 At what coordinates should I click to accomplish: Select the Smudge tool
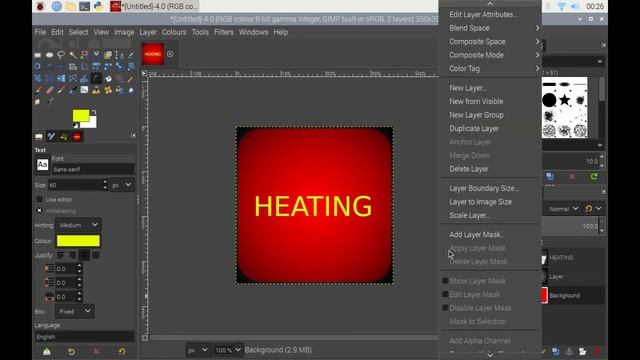click(x=38, y=102)
